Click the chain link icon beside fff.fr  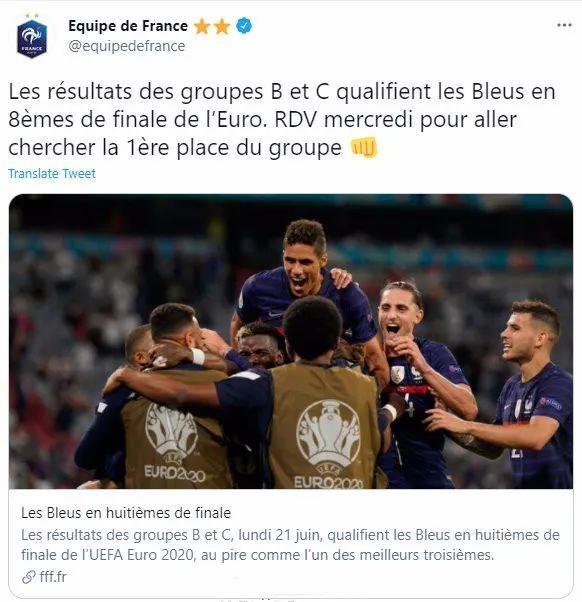(28, 577)
